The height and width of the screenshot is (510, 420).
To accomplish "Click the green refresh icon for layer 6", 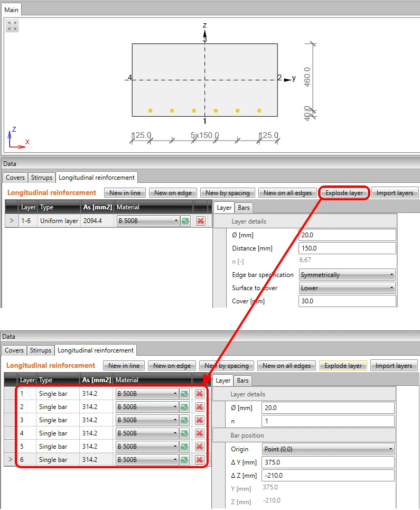I will [184, 460].
